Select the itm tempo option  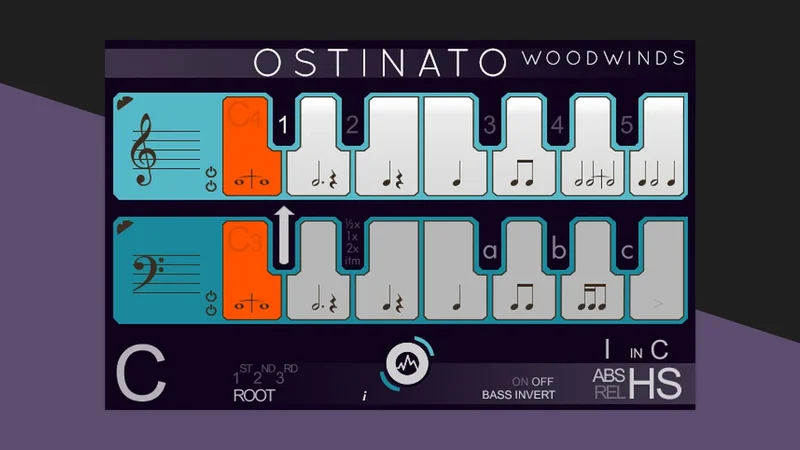353,261
